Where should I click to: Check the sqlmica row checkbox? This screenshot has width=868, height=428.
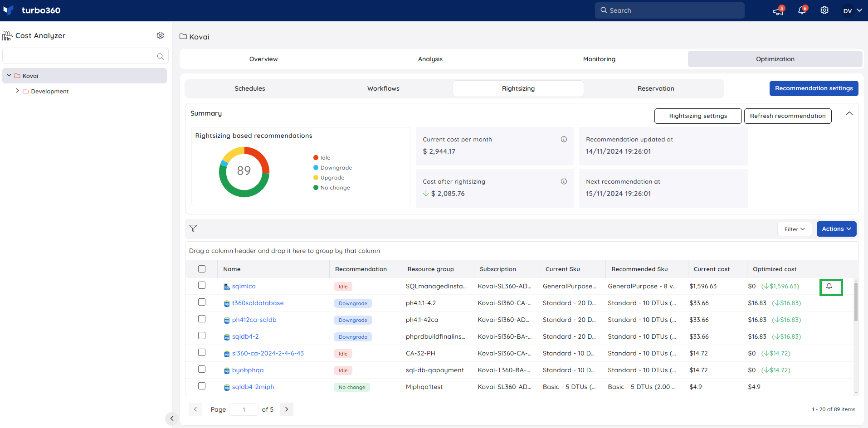point(202,285)
